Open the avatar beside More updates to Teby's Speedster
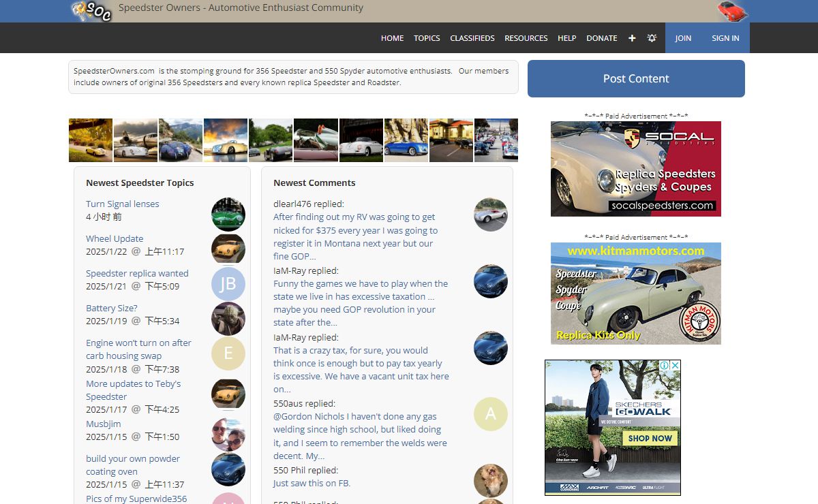Screen dimensions: 818x504 click(x=228, y=394)
